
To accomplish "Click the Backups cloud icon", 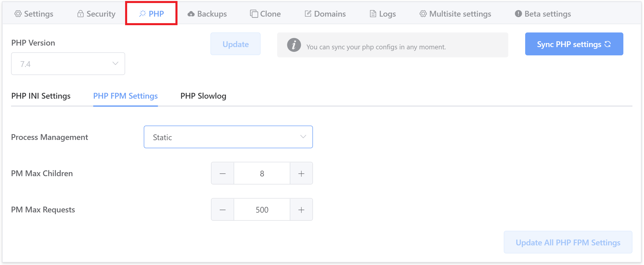I will coord(191,14).
